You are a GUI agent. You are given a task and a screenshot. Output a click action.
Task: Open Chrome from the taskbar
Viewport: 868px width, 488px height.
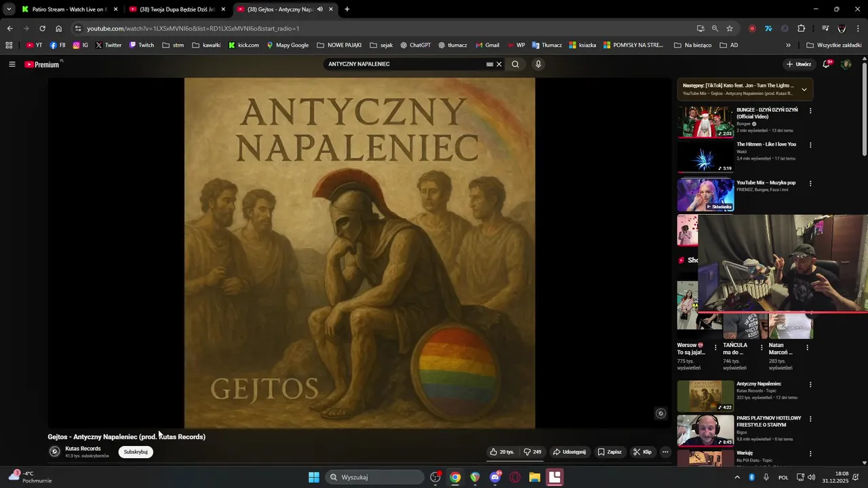pos(455,477)
